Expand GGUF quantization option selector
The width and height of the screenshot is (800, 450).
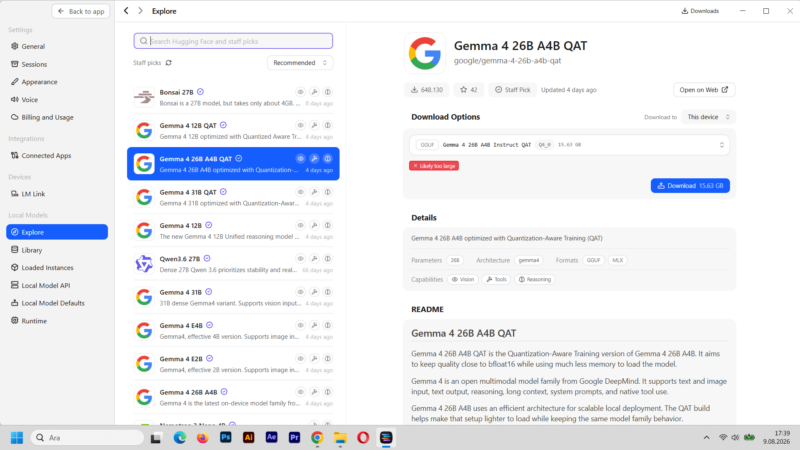click(x=569, y=145)
